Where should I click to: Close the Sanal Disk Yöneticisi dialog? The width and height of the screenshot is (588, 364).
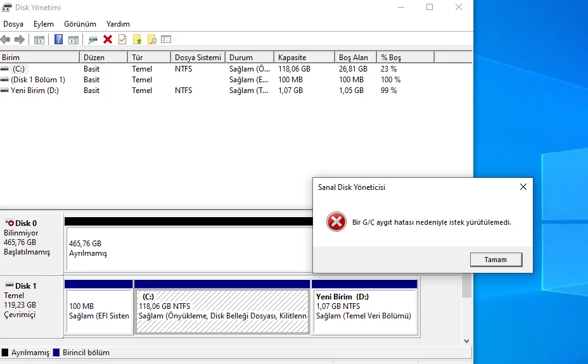click(x=523, y=187)
